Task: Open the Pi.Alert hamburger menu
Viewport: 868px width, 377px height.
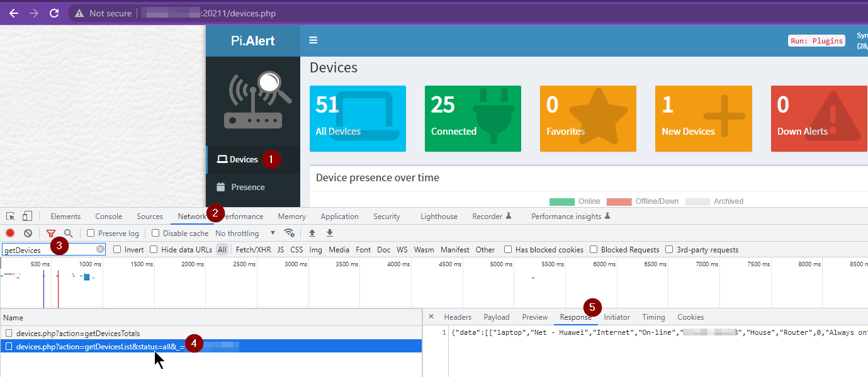Action: (x=313, y=39)
